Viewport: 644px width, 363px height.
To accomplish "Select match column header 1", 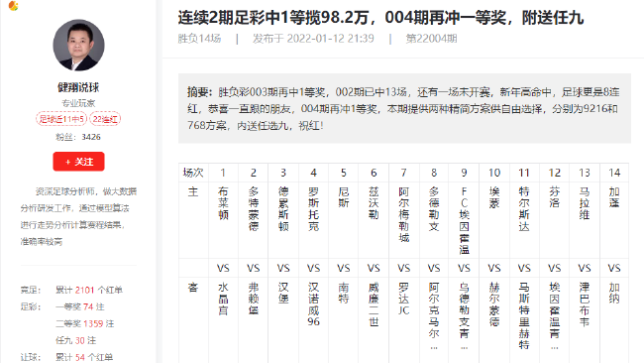I will 223,173.
